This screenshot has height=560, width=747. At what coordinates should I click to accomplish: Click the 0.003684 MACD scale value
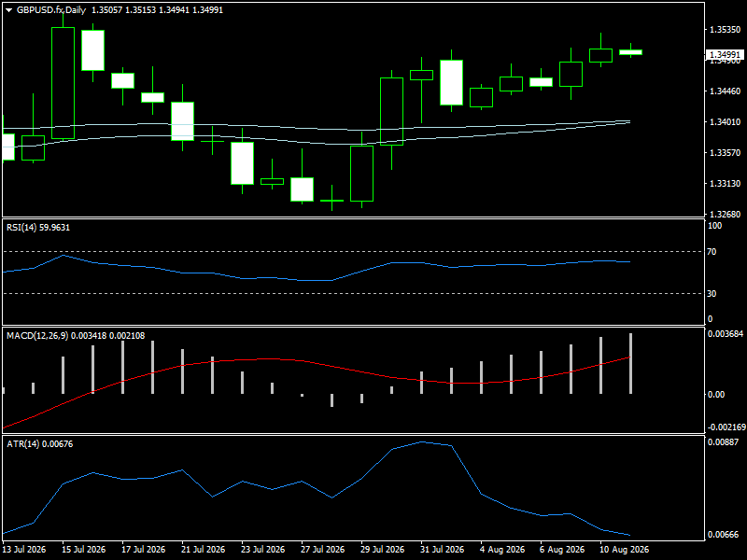coord(726,334)
